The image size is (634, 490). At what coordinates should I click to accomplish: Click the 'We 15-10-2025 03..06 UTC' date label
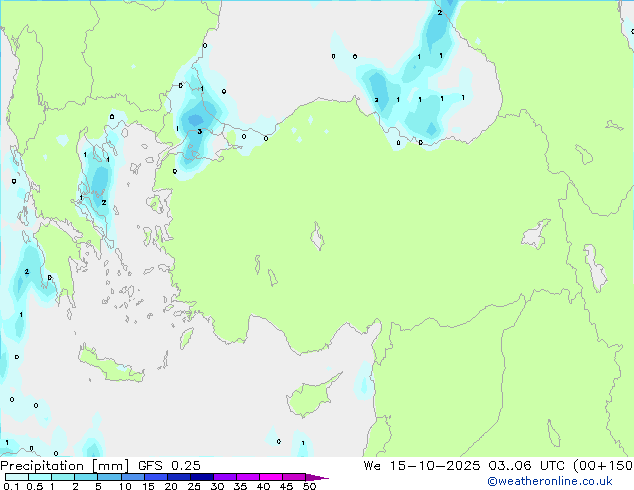(x=464, y=465)
